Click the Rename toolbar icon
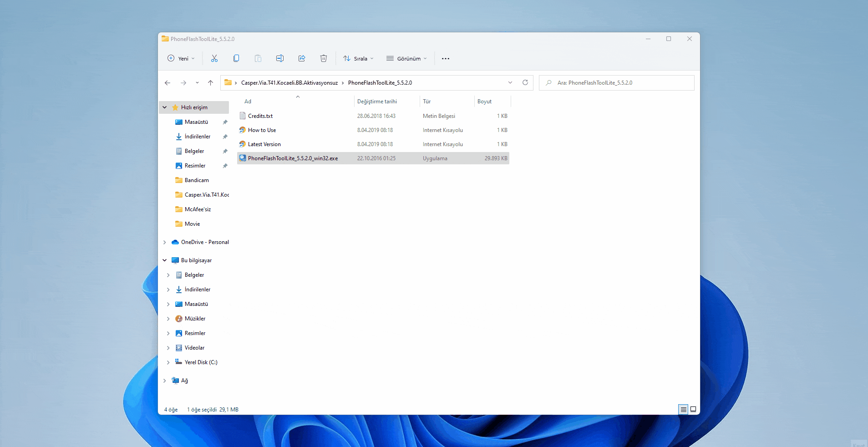The width and height of the screenshot is (868, 447). click(x=280, y=58)
